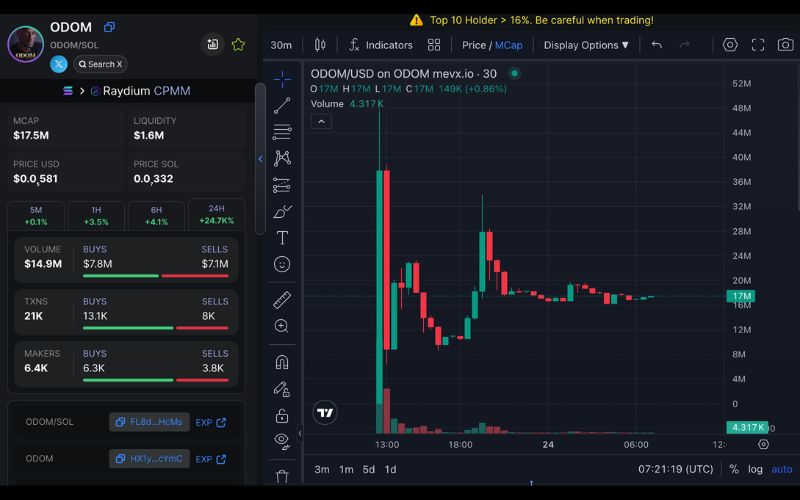The height and width of the screenshot is (500, 800).
Task: Hide all drawings eye icon
Action: tap(282, 441)
